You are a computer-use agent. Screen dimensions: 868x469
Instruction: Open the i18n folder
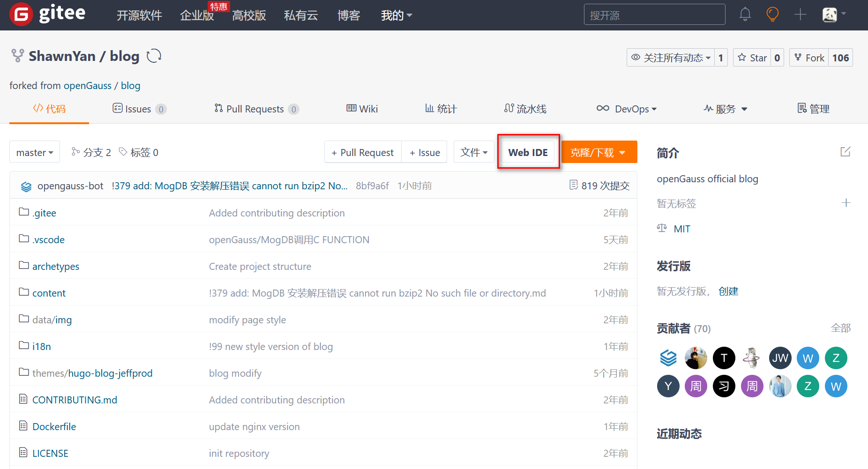[x=42, y=346]
